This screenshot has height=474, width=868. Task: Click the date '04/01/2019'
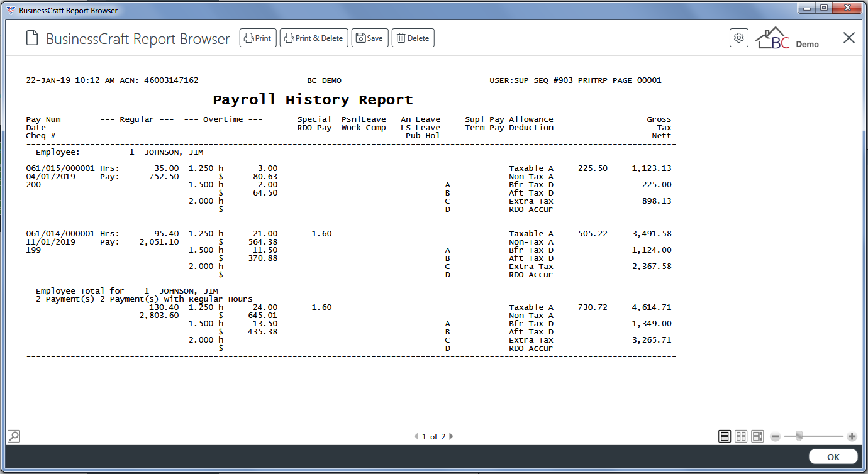[50, 177]
